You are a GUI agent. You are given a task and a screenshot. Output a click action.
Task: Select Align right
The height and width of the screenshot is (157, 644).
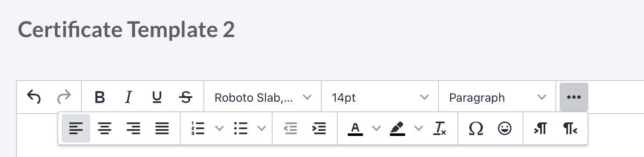(x=133, y=128)
